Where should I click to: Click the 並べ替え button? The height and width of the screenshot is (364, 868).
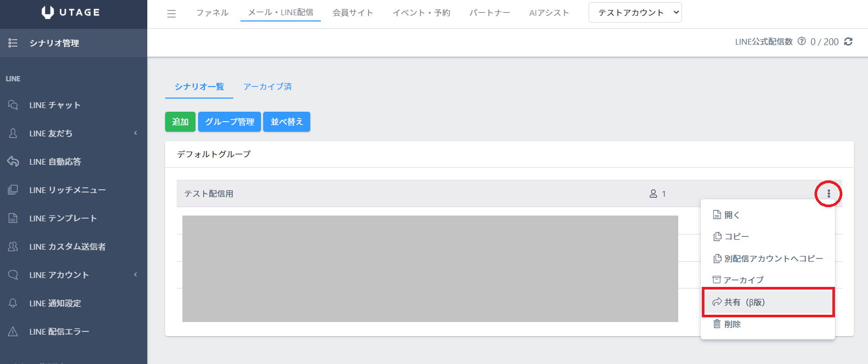pos(287,122)
